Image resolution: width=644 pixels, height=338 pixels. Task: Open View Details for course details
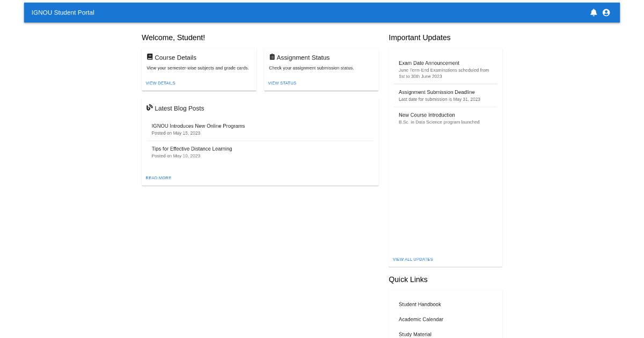pyautogui.click(x=160, y=83)
